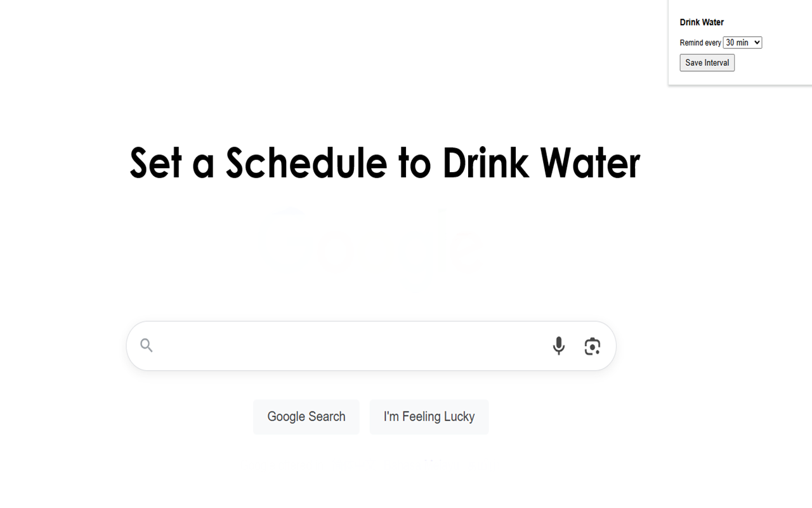
Task: Click the I'm Feeling Lucky button
Action: tap(429, 417)
